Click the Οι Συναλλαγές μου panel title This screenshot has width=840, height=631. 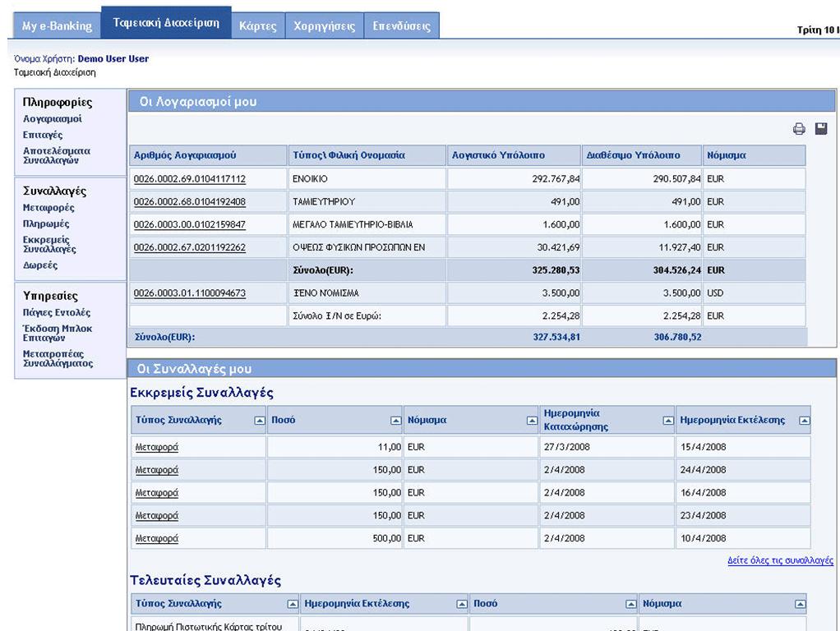194,369
